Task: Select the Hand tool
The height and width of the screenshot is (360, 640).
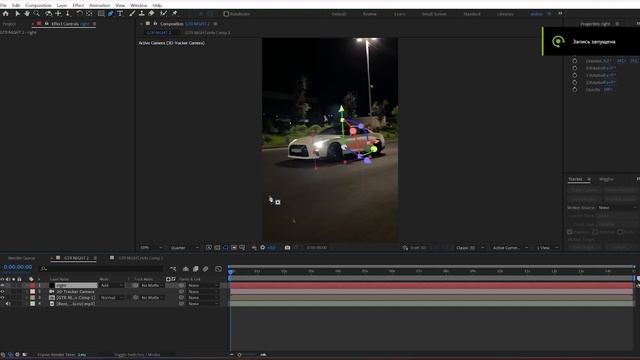Action: coord(27,13)
